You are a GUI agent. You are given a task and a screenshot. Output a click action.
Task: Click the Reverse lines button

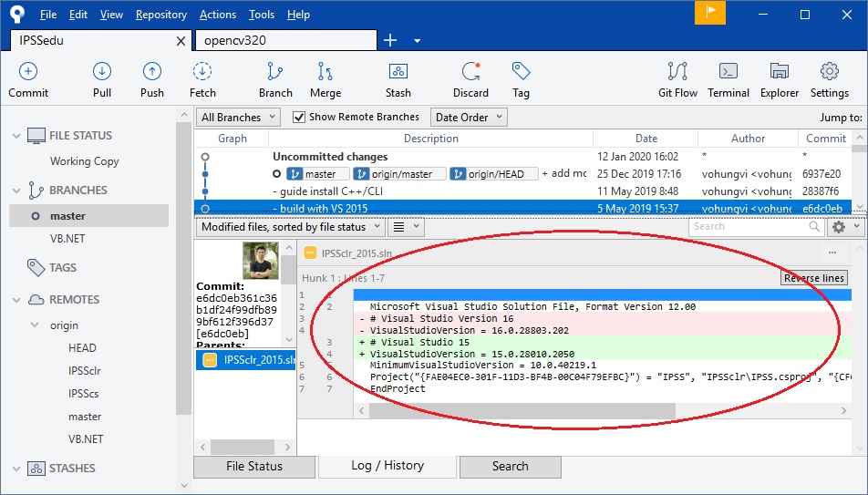point(813,278)
